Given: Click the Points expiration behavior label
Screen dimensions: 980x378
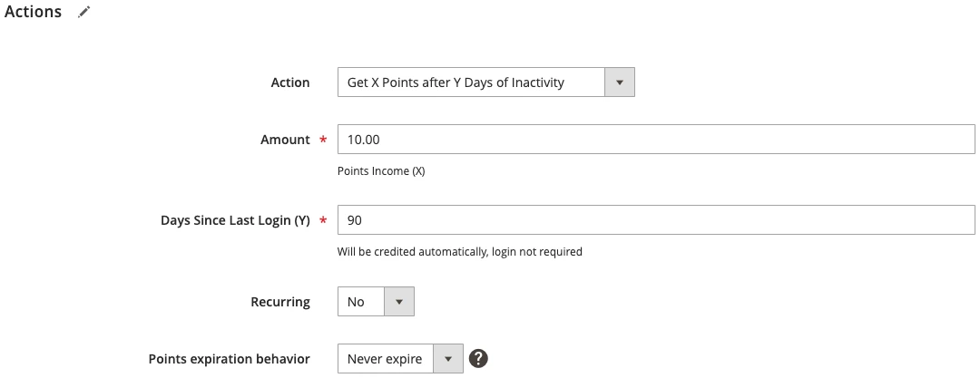Looking at the screenshot, I should pos(229,359).
